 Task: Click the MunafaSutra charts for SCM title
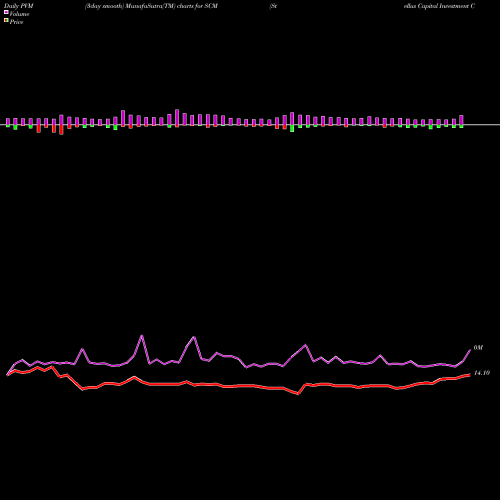click(x=151, y=6)
